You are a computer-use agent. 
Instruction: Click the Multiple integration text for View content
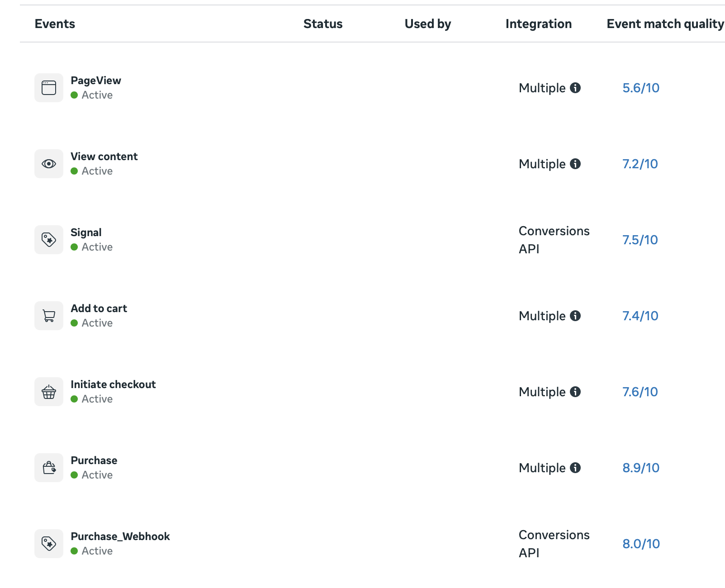tap(542, 164)
